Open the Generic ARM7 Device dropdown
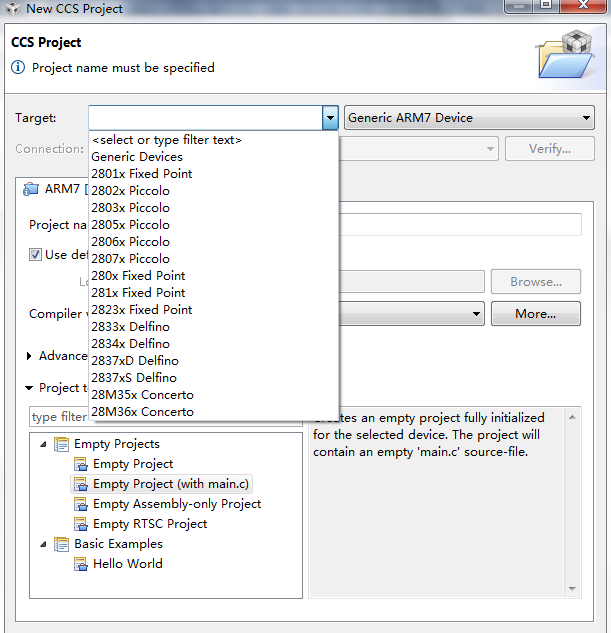The height and width of the screenshot is (633, 611). coord(469,118)
